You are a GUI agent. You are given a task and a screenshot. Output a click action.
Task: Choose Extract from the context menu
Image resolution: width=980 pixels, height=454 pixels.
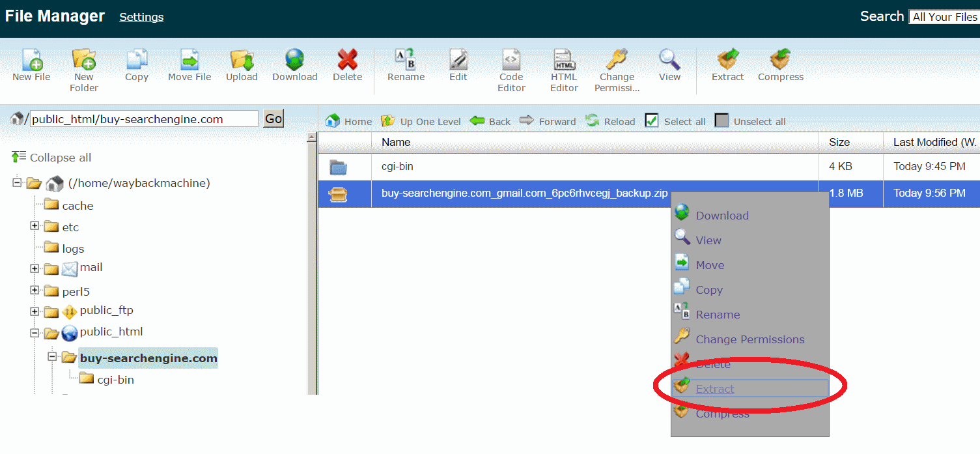click(x=714, y=389)
